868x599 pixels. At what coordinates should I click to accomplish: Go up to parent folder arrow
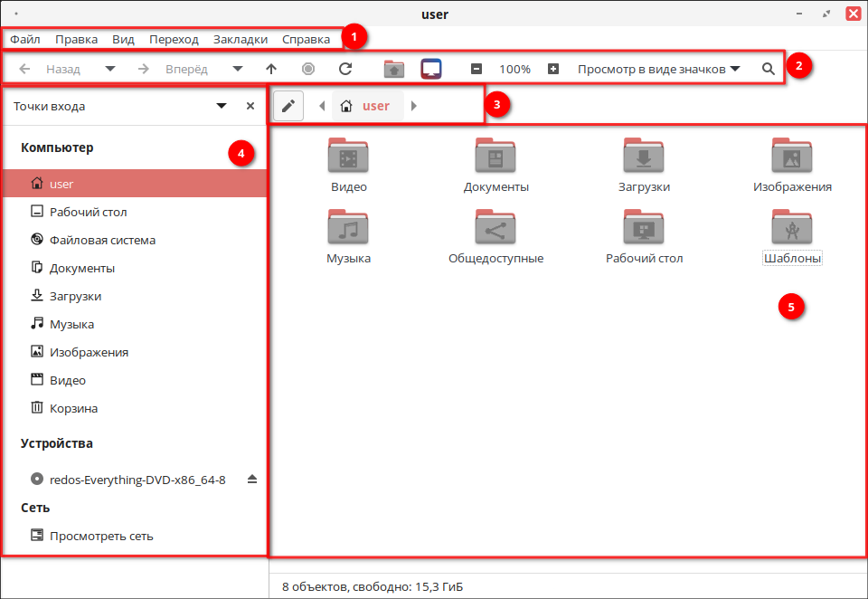click(x=271, y=70)
